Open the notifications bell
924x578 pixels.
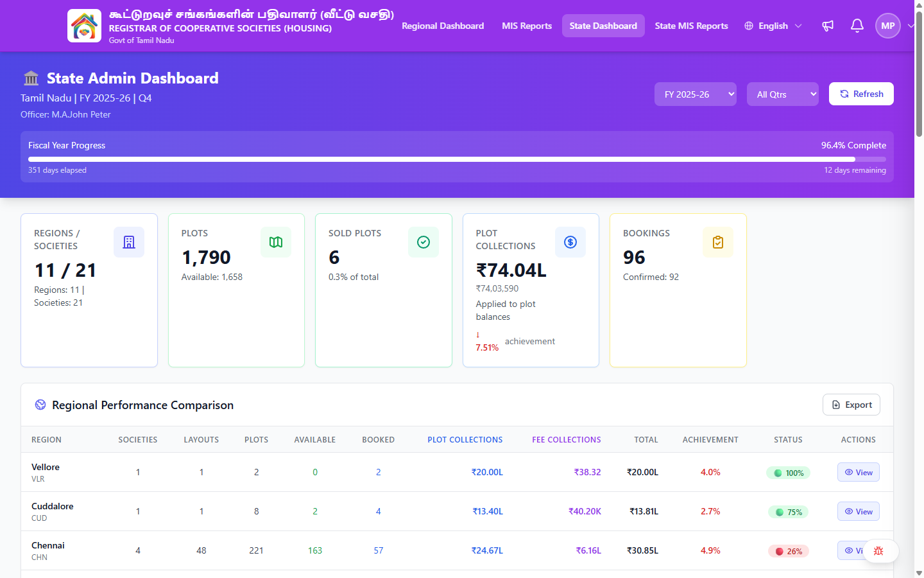point(857,26)
